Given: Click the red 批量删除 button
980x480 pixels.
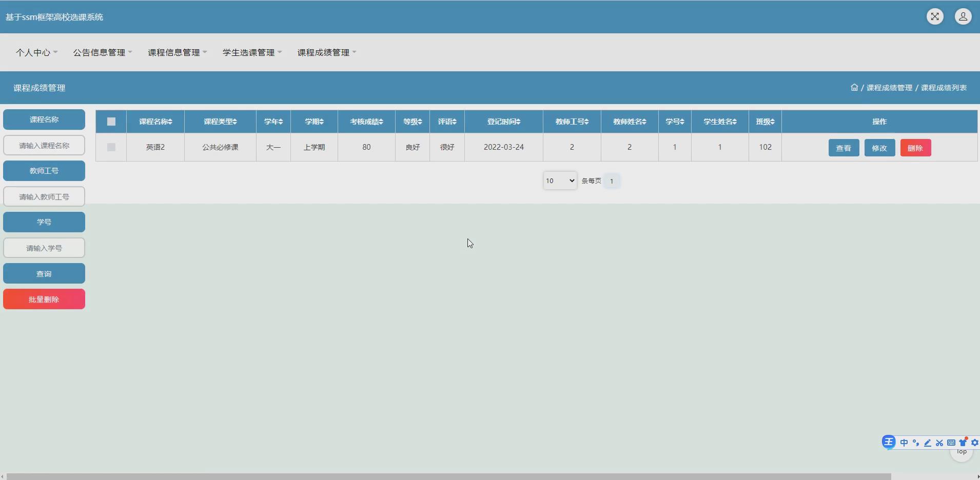Looking at the screenshot, I should click(x=44, y=299).
